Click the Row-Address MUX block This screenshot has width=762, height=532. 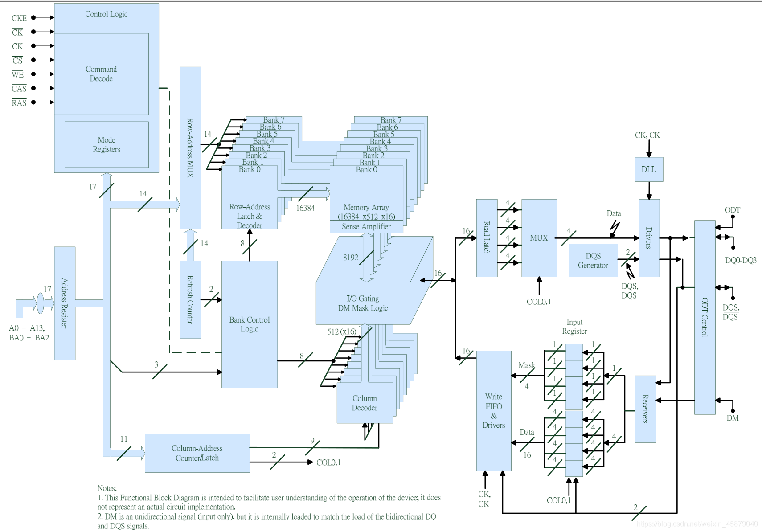(x=190, y=148)
